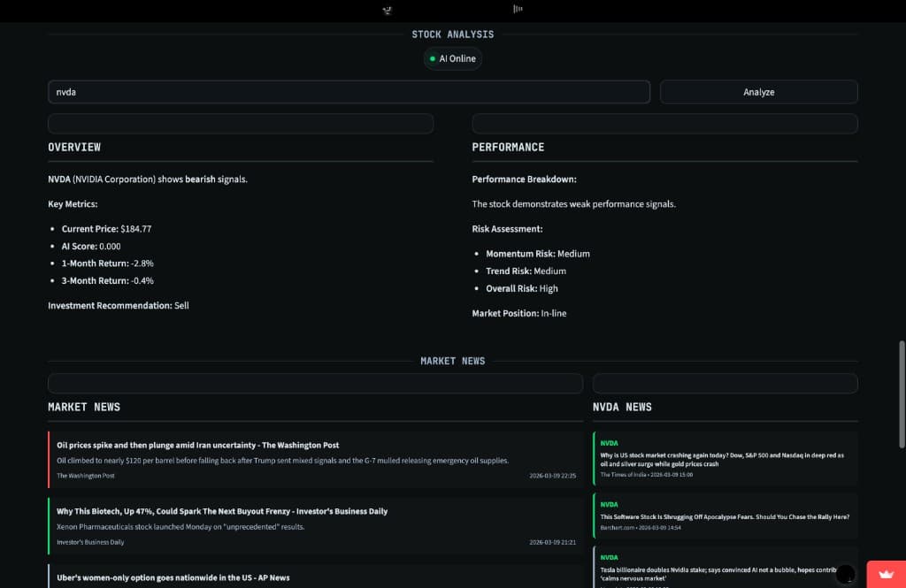
Task: Open the Biotech Up 47% buyout frenzy article
Action: [x=222, y=512]
